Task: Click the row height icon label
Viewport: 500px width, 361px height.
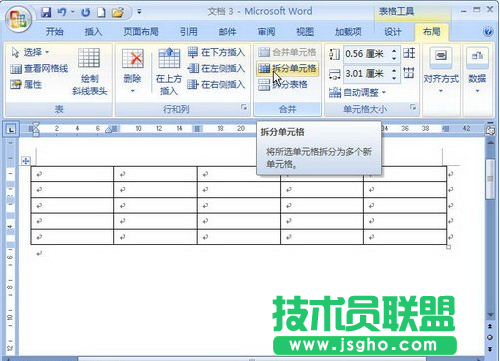Action: tap(334, 54)
